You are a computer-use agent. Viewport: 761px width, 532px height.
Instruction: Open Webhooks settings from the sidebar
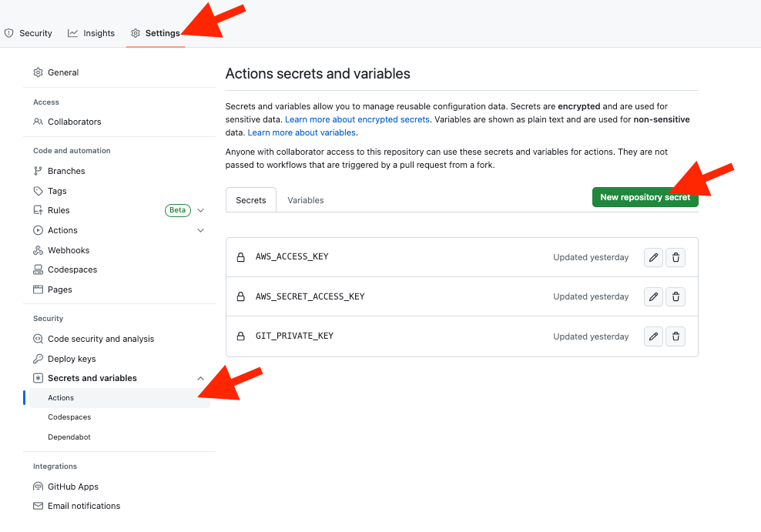tap(70, 249)
